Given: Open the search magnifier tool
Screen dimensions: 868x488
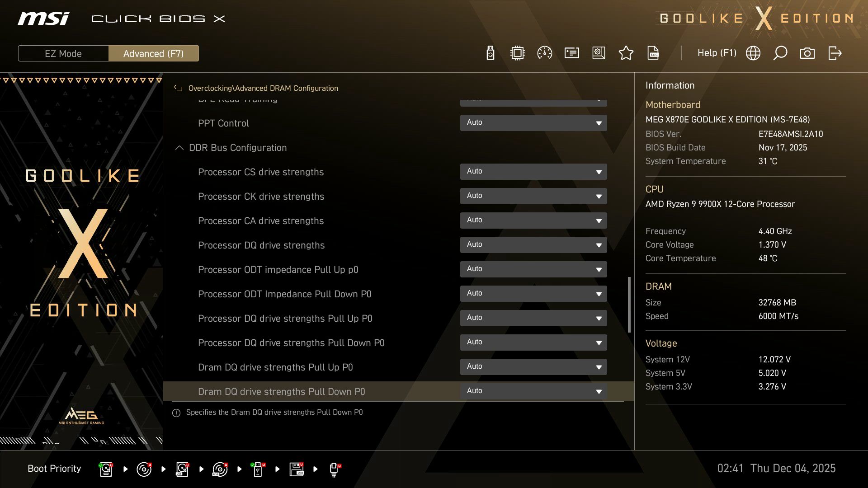Looking at the screenshot, I should [780, 53].
